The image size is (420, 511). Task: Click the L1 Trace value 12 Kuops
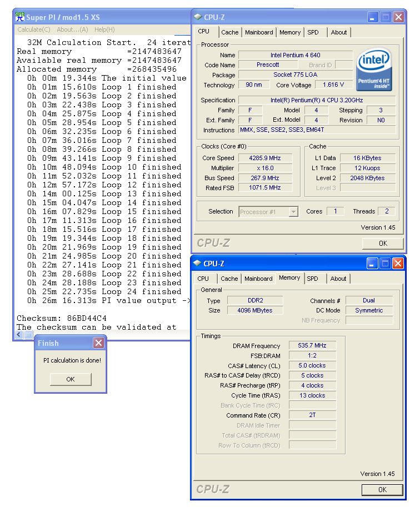[x=368, y=168]
